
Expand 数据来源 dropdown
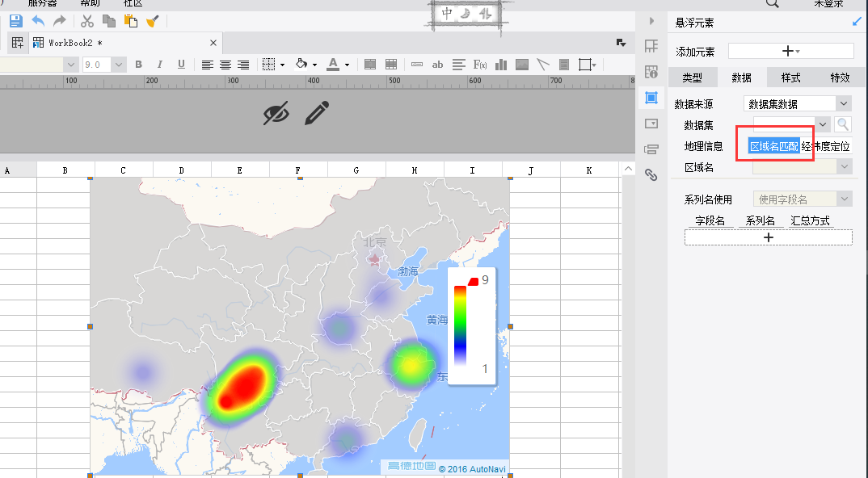click(x=843, y=103)
